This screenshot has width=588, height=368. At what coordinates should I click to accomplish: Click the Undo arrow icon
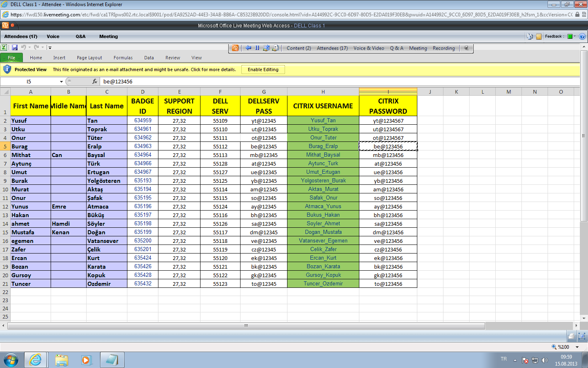(x=23, y=47)
